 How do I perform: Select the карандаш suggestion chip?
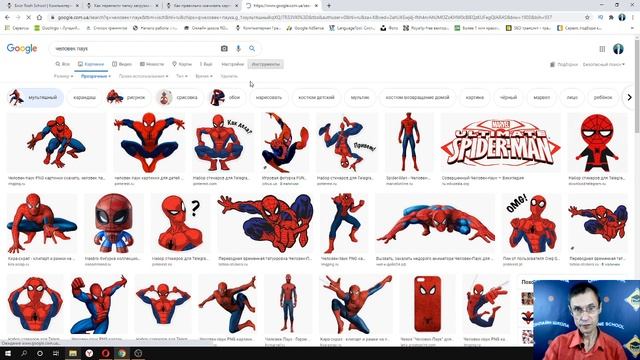[84, 98]
